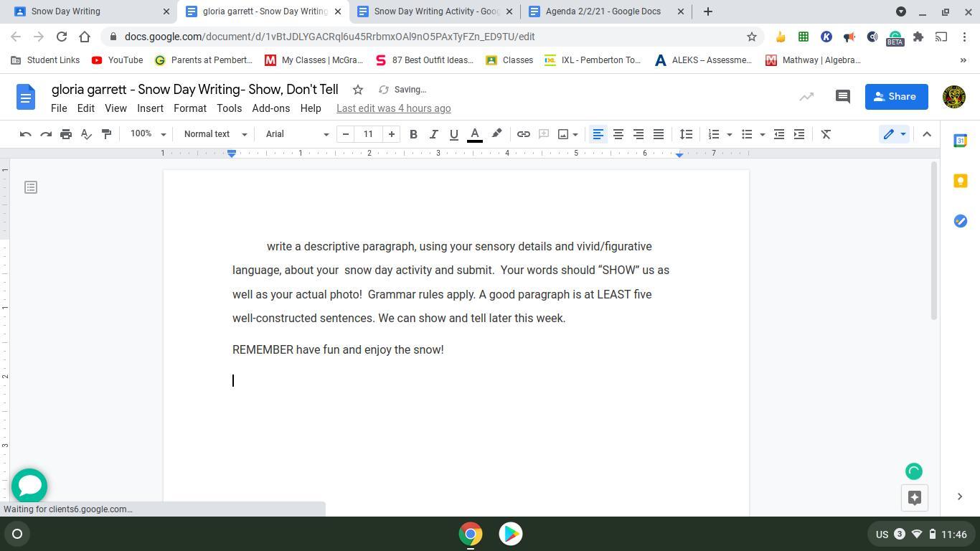This screenshot has width=980, height=551.
Task: Click the blue Share button
Action: point(896,96)
